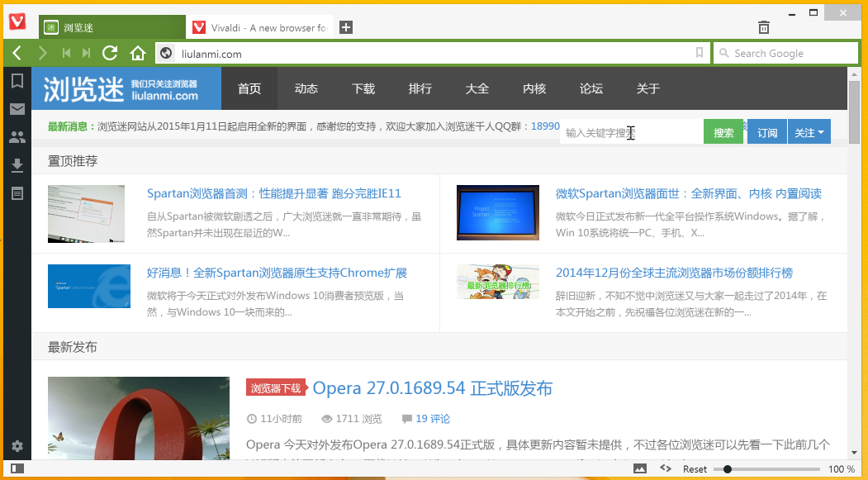
Task: Click the fast forward navigation button
Action: click(x=86, y=53)
